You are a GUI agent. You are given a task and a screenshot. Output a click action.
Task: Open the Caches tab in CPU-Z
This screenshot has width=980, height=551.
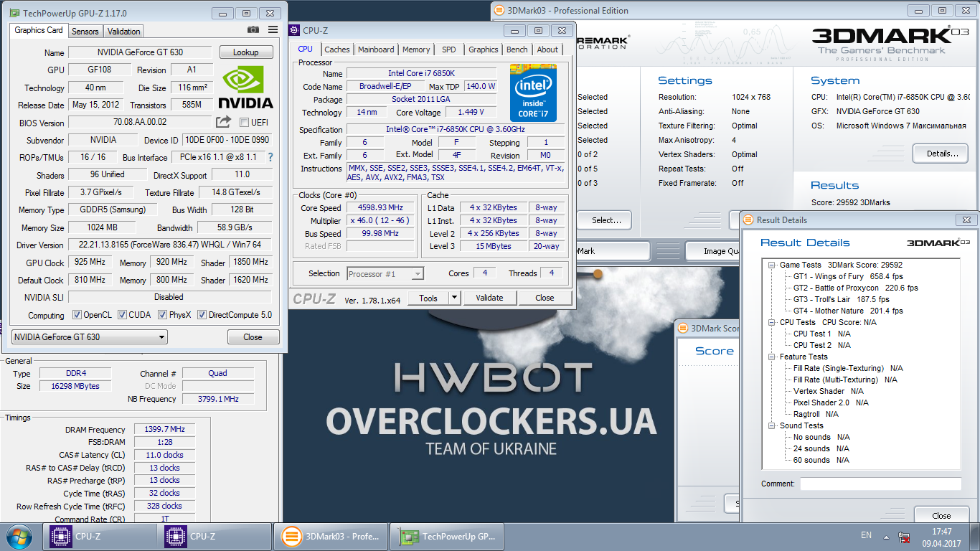tap(337, 50)
